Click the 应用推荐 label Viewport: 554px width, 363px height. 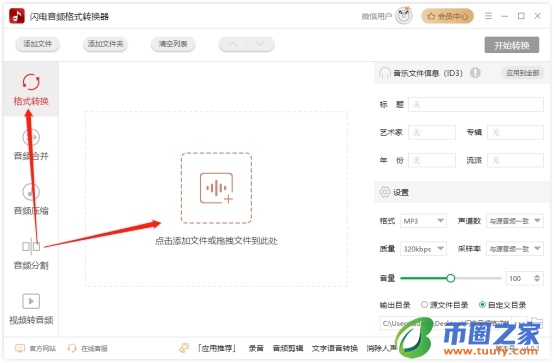tap(217, 349)
